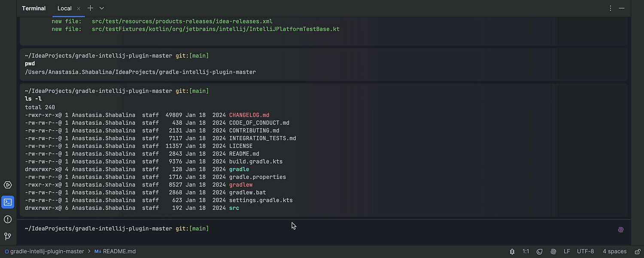Toggle the Terminal tool window button
Image resolution: width=644 pixels, height=258 pixels.
pyautogui.click(x=8, y=202)
